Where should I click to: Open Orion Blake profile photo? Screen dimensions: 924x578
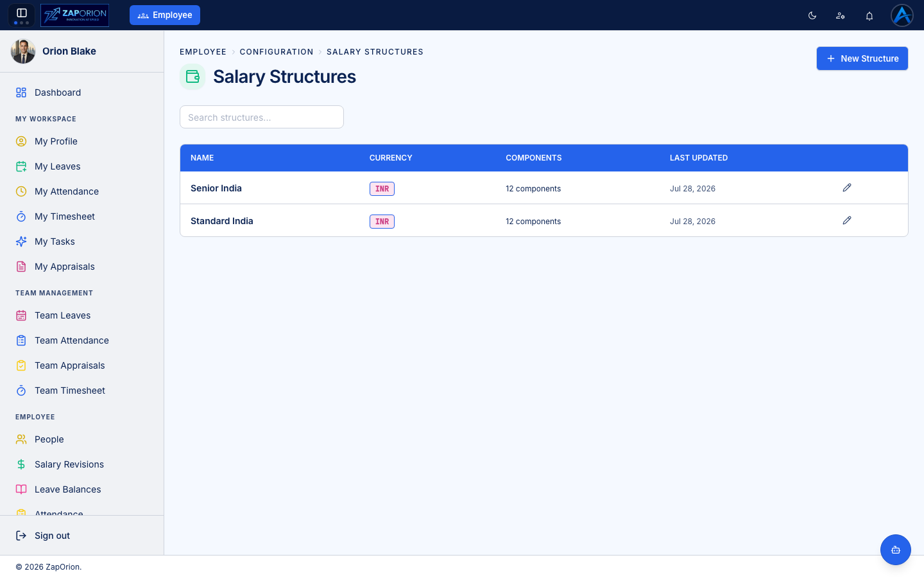(x=23, y=51)
